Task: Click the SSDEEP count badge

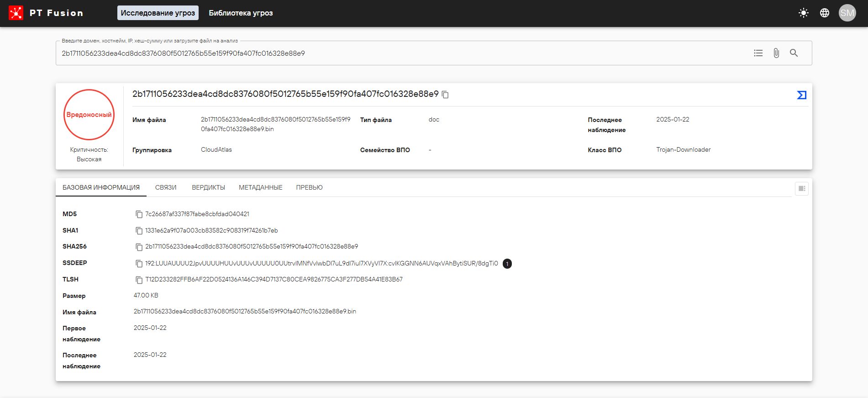Action: 507,264
